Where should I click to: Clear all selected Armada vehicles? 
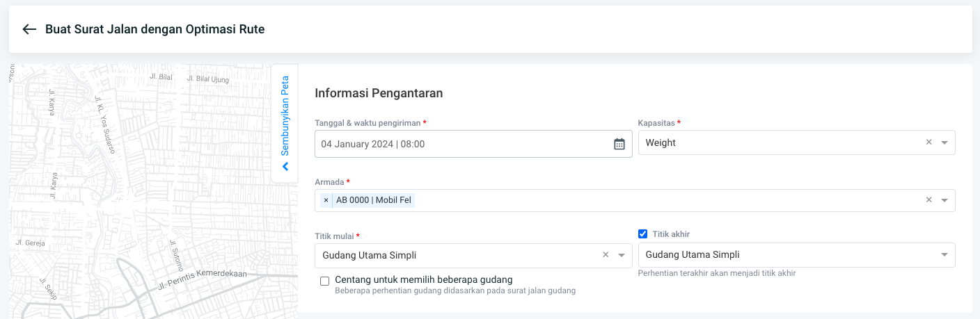(928, 200)
